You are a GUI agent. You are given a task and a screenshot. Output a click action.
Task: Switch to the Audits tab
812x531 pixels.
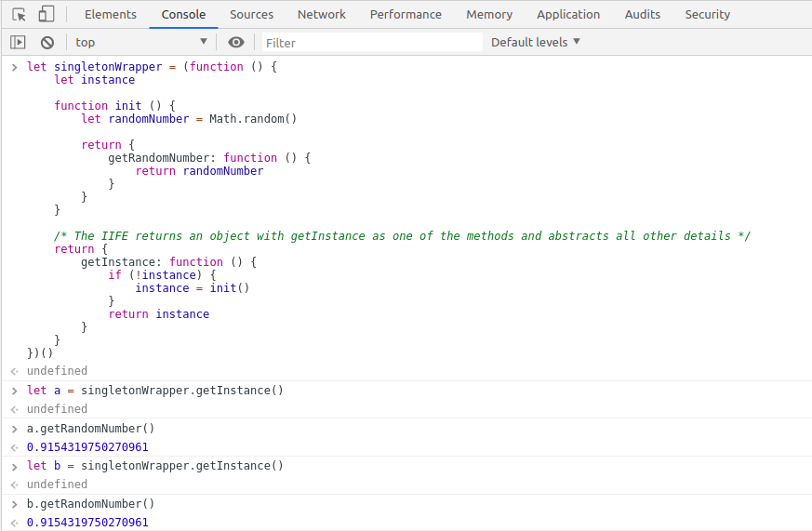pyautogui.click(x=642, y=15)
